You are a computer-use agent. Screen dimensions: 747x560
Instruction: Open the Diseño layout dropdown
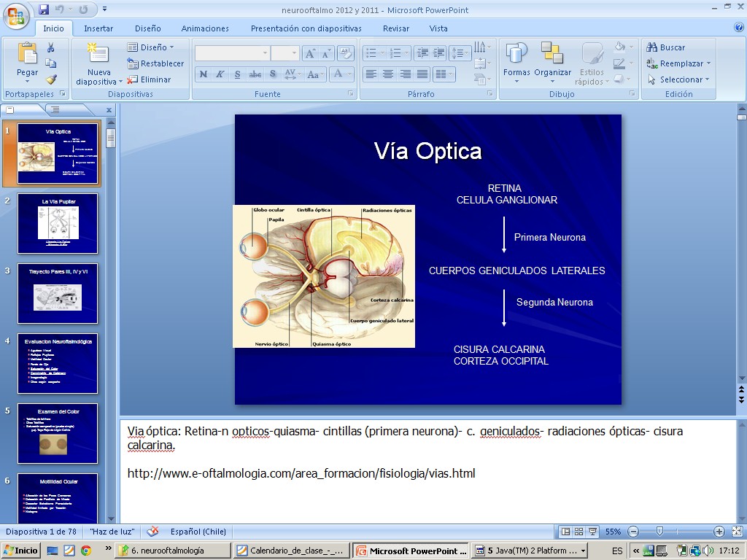click(152, 47)
